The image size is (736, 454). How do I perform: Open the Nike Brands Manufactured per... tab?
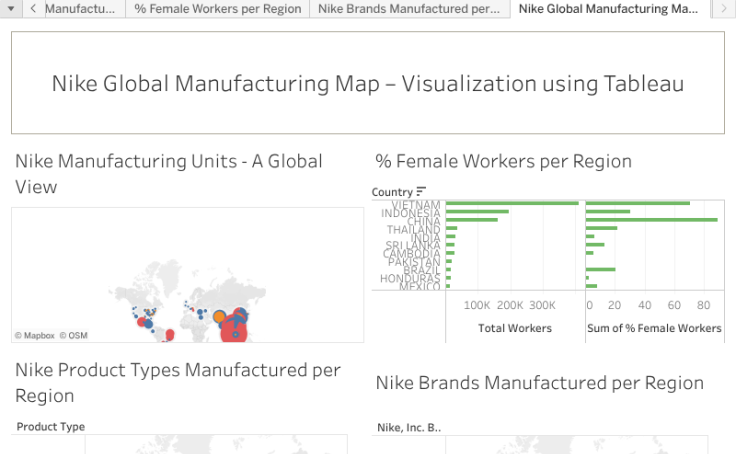(409, 8)
